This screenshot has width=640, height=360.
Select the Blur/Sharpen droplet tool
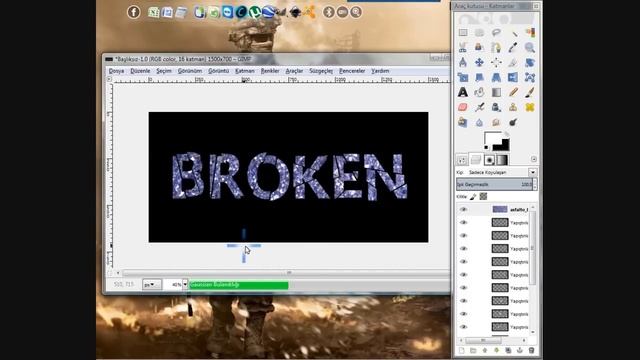[480, 122]
